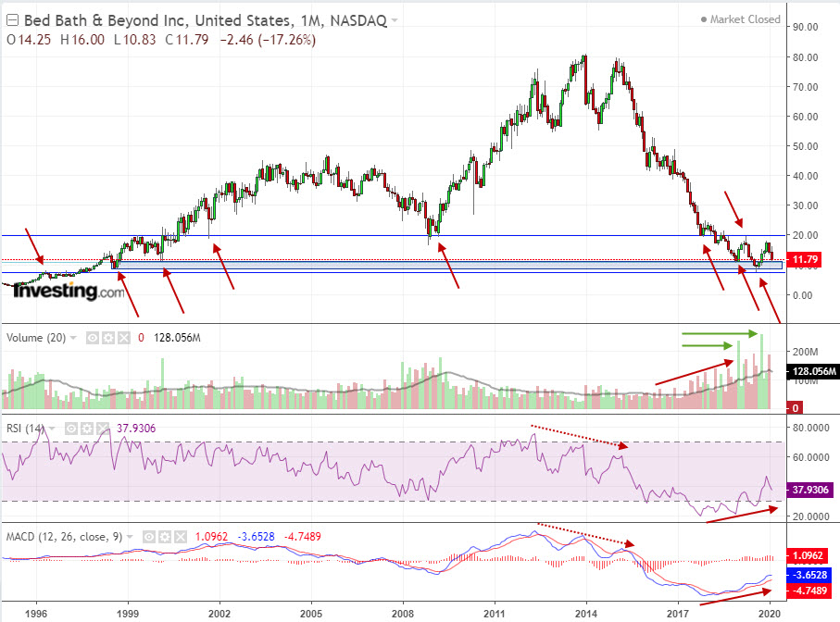
Task: Click the 37.9306 value in RSI legend
Action: pos(136,429)
